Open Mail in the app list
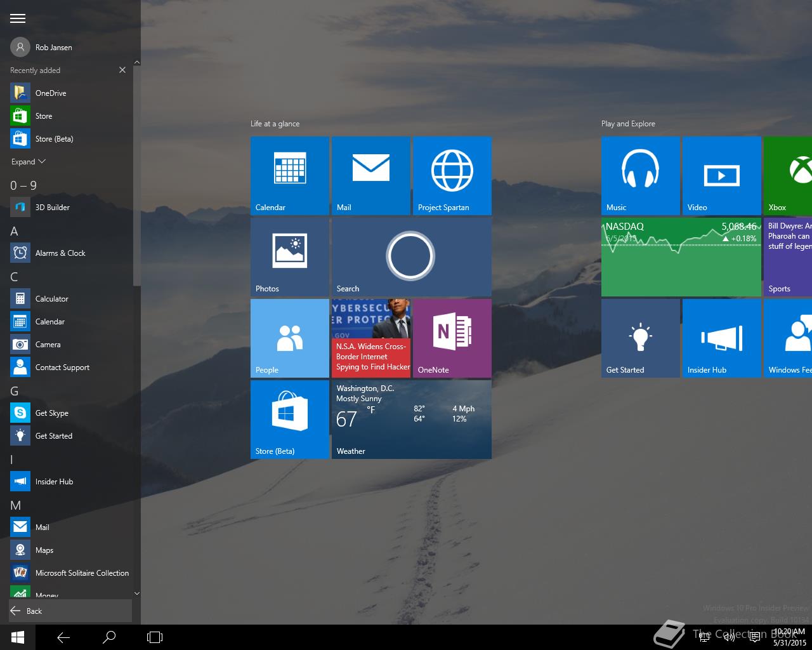Screen dimensions: 812x650 pyautogui.click(x=70, y=527)
